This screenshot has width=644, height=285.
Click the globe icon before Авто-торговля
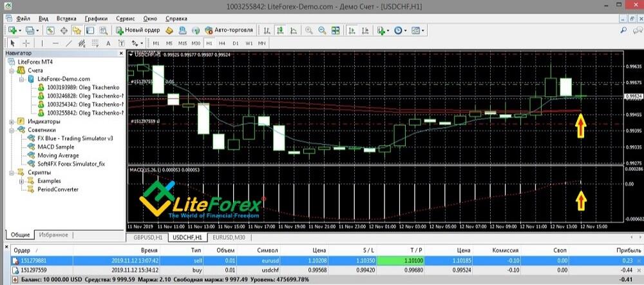point(196,30)
